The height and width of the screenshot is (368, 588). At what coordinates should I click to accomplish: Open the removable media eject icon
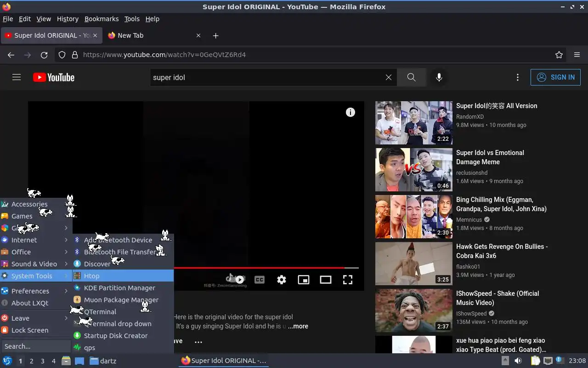click(505, 361)
